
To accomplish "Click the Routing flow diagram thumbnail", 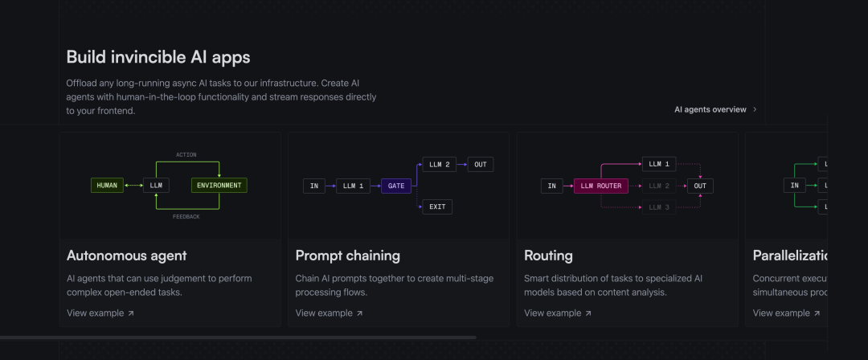I will pyautogui.click(x=626, y=186).
